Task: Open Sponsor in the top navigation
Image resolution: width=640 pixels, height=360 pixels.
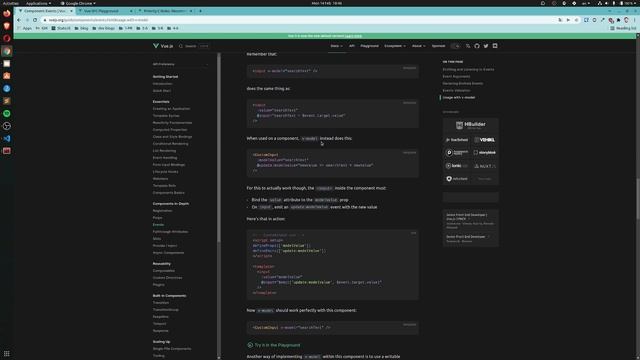Action: click(438, 46)
